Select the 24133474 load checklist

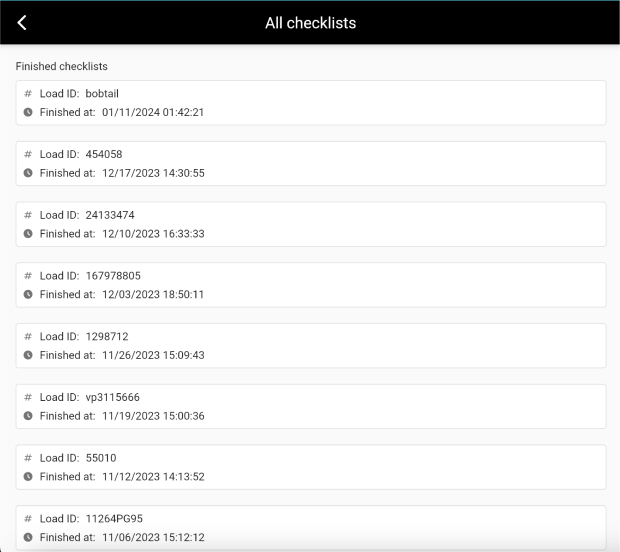click(x=310, y=224)
